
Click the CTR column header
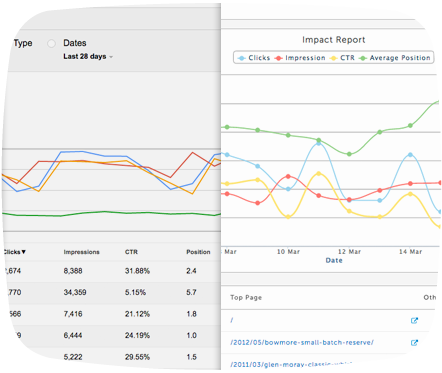click(131, 252)
